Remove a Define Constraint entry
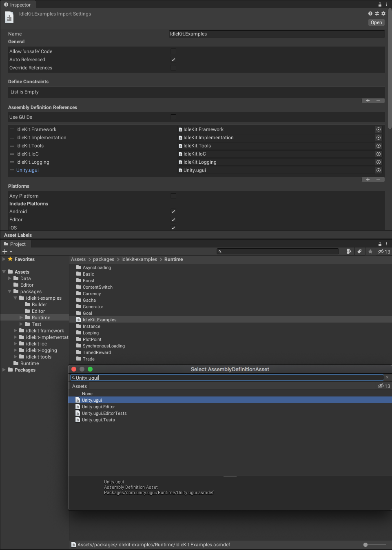 pos(378,100)
